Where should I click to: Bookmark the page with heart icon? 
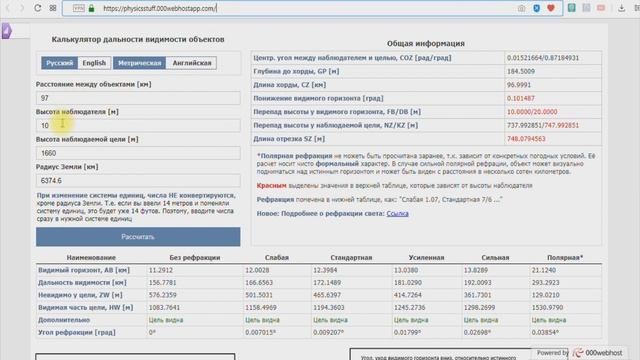point(551,8)
